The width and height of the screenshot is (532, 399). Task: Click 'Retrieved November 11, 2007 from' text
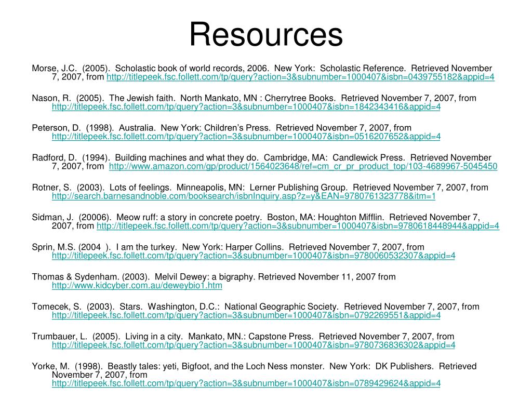pyautogui.click(x=327, y=277)
